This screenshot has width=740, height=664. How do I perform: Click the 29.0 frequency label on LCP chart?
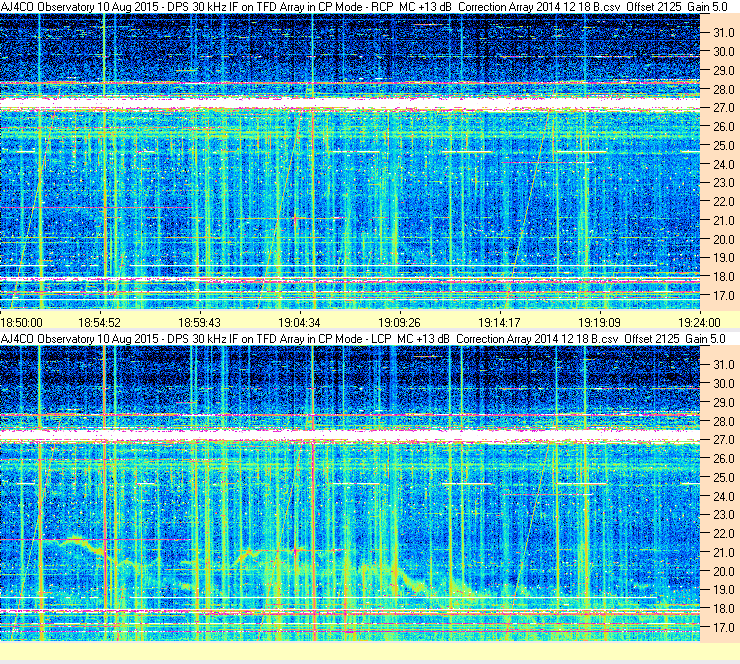click(723, 403)
